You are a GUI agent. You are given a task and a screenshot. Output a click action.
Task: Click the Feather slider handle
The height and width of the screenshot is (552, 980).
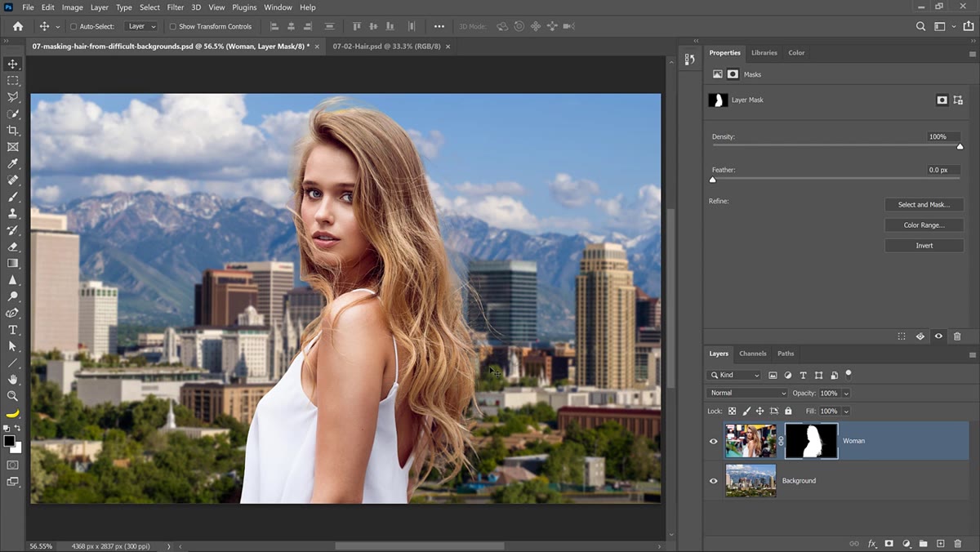click(712, 180)
